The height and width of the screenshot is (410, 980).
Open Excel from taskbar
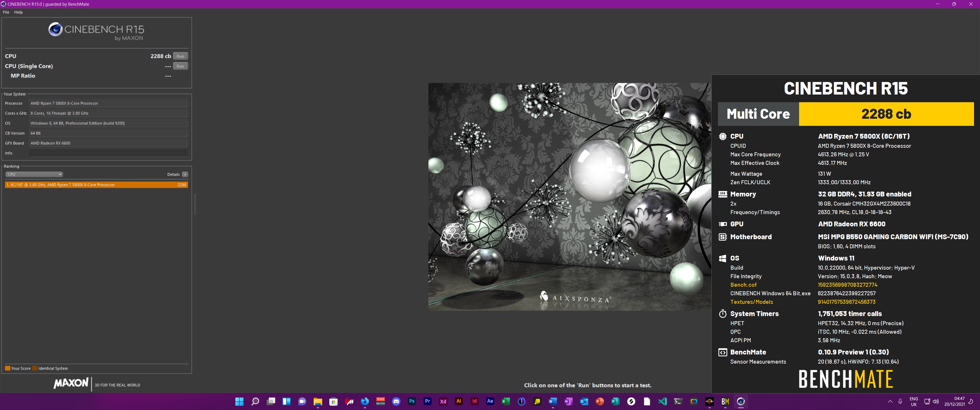tap(506, 401)
